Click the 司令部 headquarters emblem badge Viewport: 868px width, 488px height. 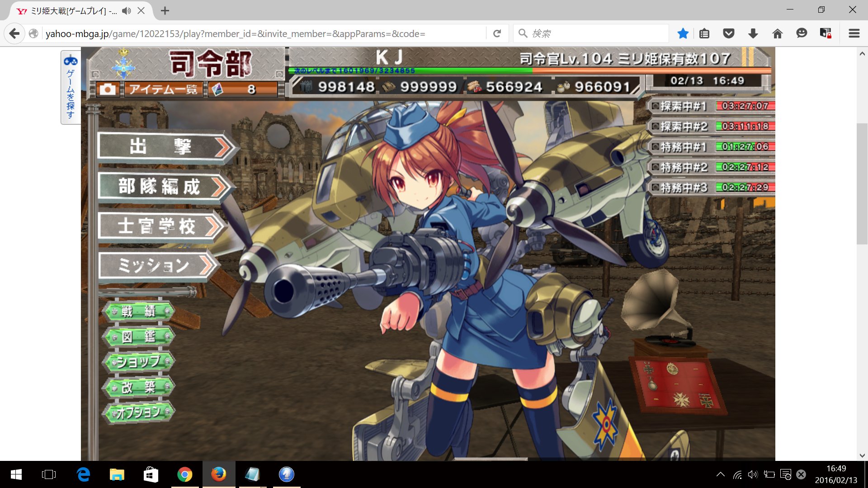click(123, 64)
